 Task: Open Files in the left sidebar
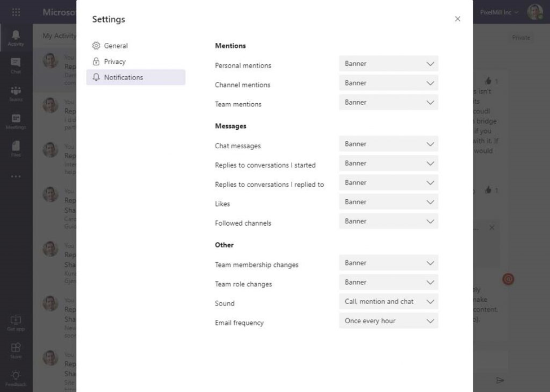(16, 149)
